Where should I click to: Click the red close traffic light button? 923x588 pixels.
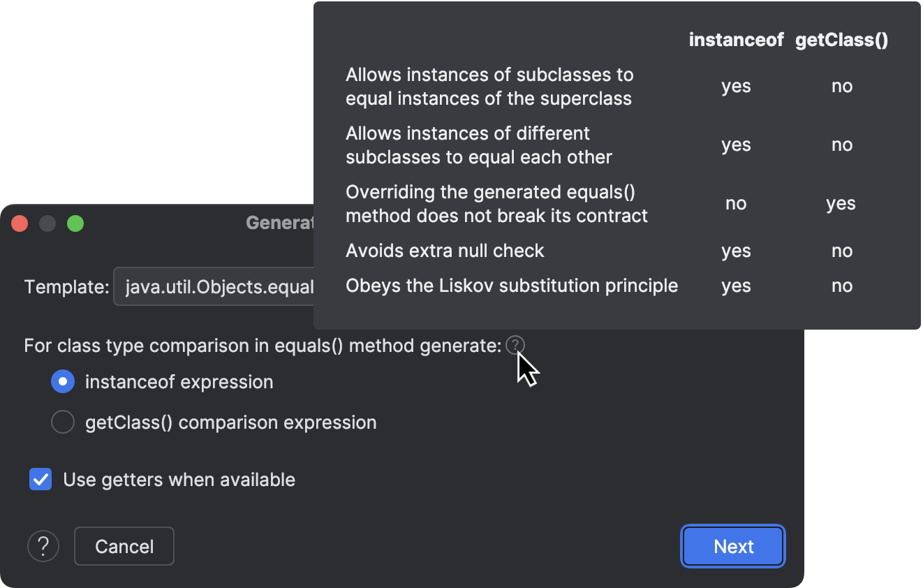20,223
